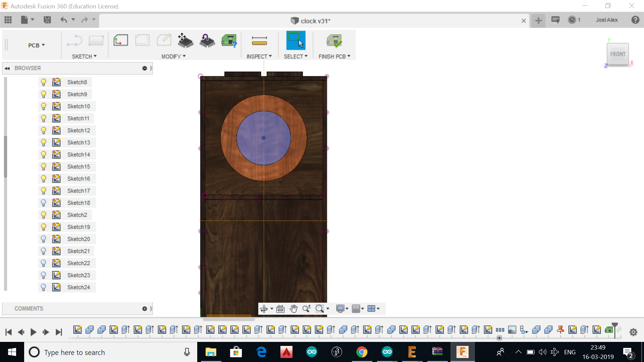Open the PCB workspace dropdown
644x362 pixels.
(36, 45)
